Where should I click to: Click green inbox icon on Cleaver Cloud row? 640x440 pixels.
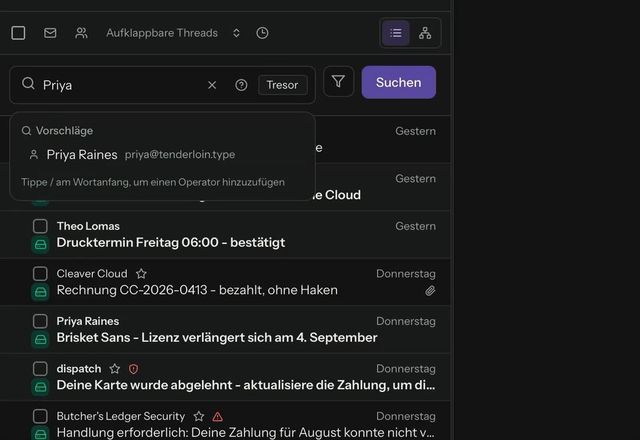[x=40, y=292]
